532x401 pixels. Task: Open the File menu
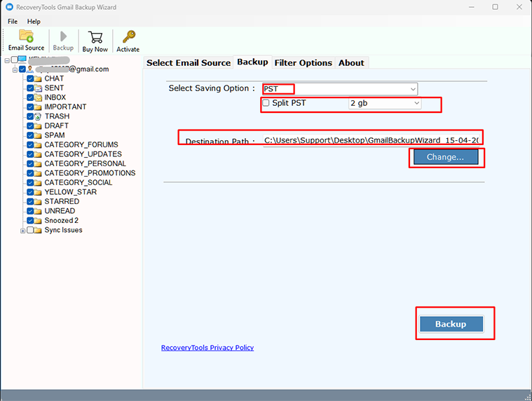(13, 21)
